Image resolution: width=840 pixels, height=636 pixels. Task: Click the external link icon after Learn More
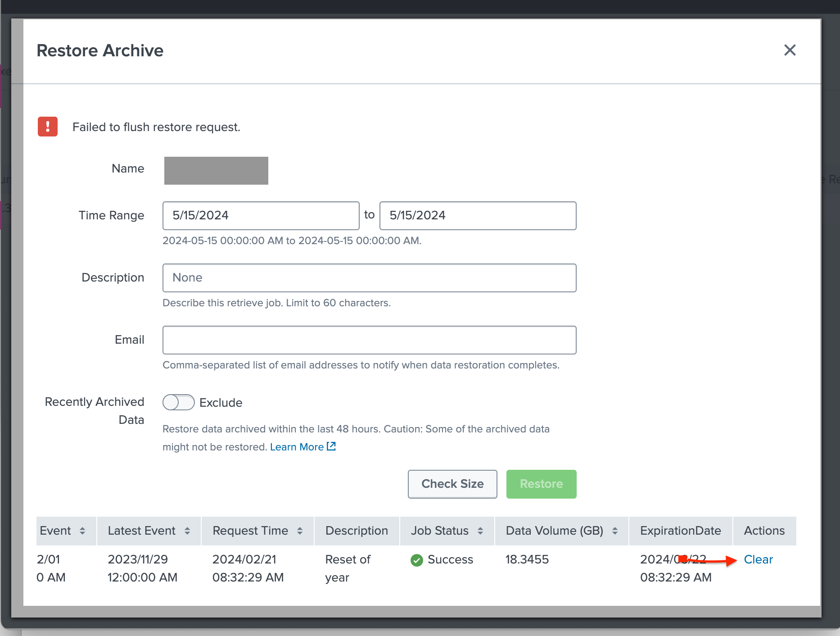[331, 446]
